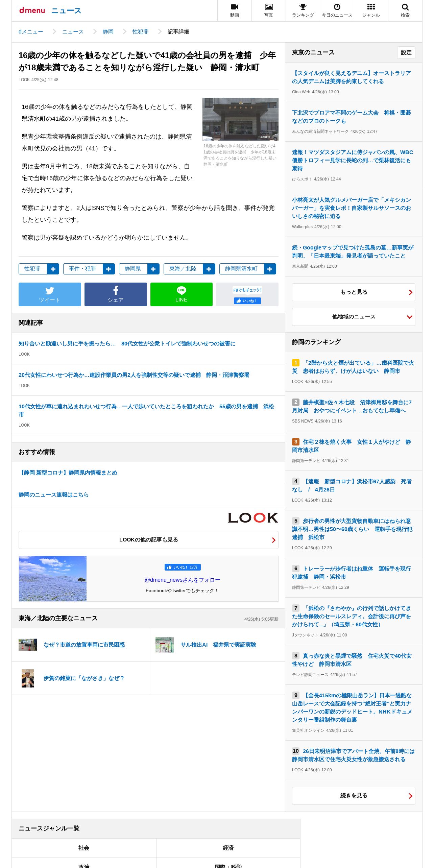This screenshot has width=434, height=868.
Task: Click the dmenu logo
Action: 32,10
